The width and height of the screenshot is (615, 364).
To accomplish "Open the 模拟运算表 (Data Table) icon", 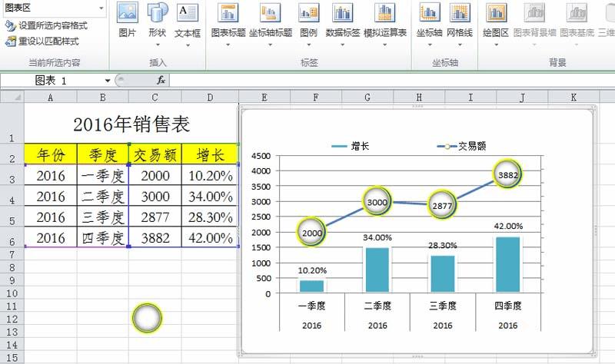I will coord(385,13).
